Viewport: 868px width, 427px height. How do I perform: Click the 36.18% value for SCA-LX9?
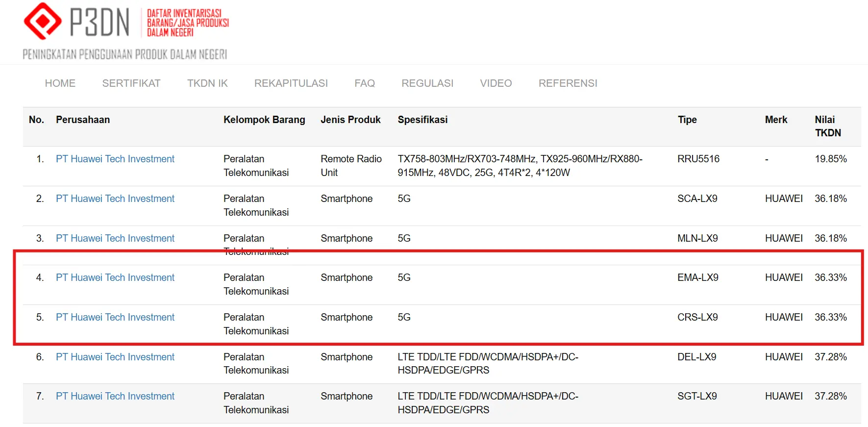coord(831,199)
